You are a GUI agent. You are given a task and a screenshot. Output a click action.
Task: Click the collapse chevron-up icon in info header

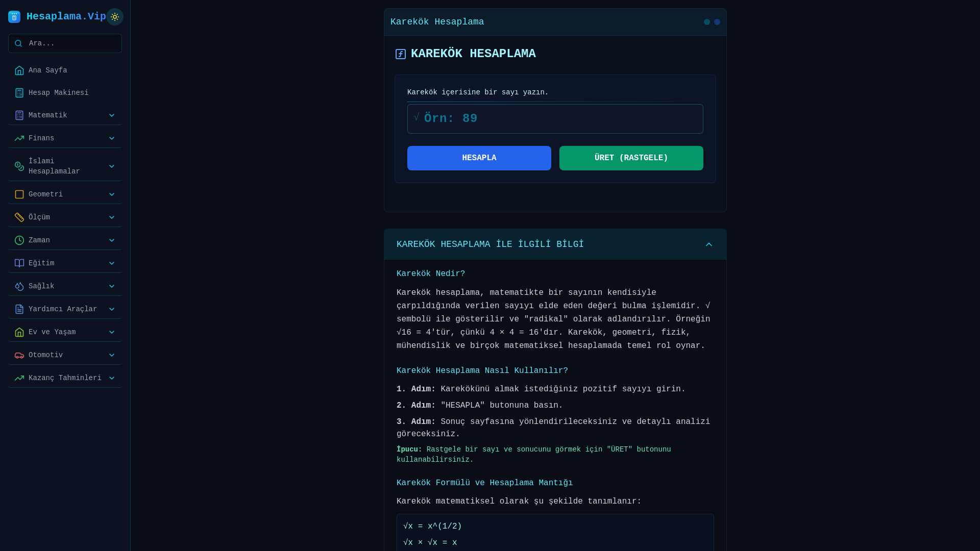pyautogui.click(x=709, y=244)
